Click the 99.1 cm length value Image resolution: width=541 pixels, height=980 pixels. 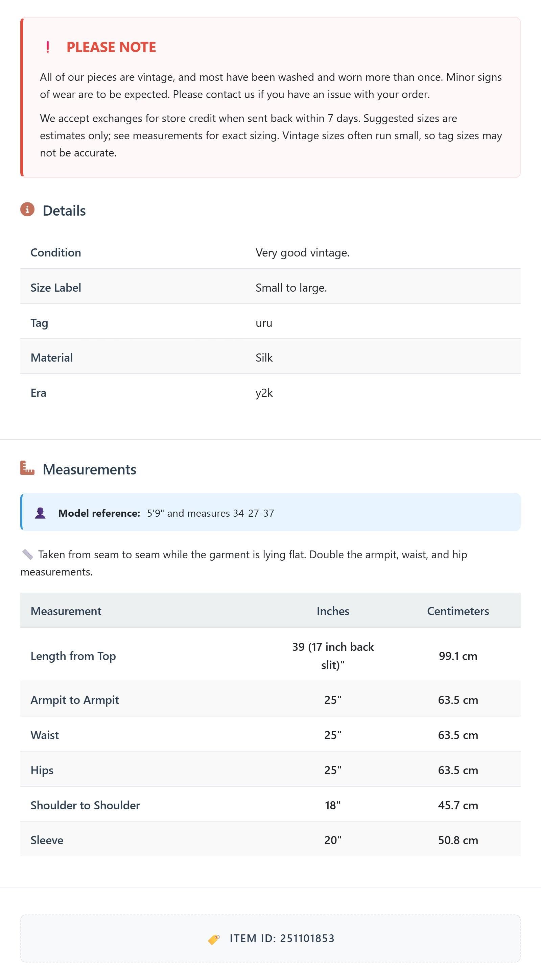(458, 656)
